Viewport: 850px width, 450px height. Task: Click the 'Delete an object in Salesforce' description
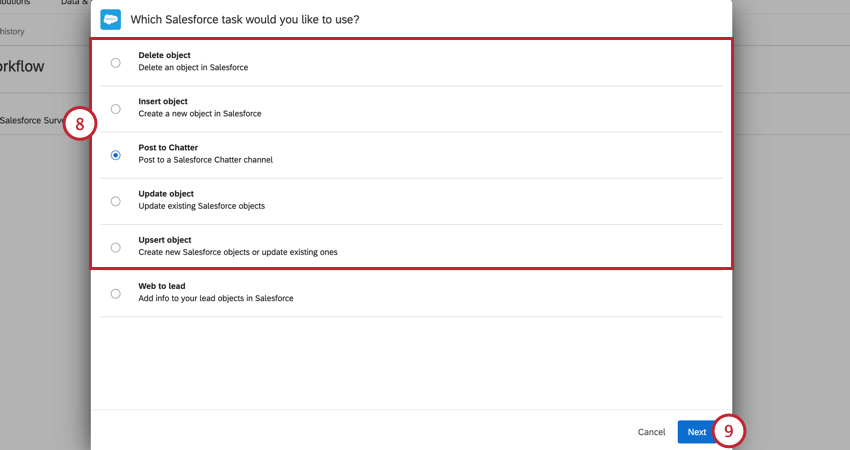pos(193,68)
